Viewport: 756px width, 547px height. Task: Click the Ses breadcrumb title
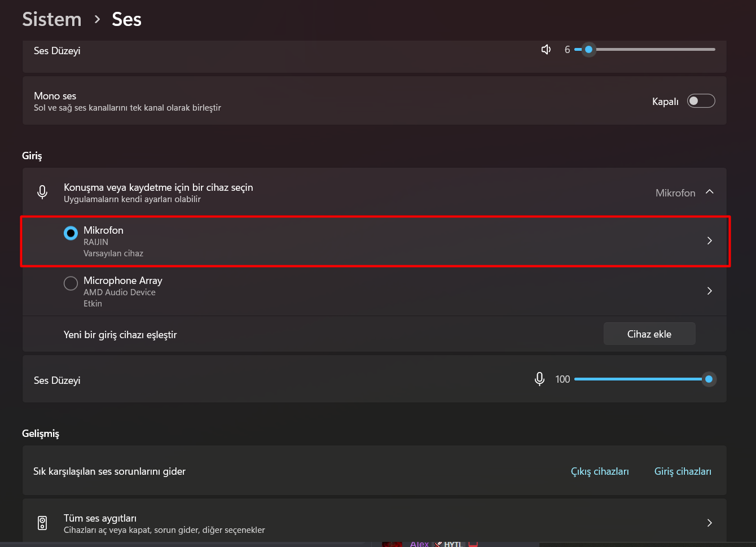[126, 20]
